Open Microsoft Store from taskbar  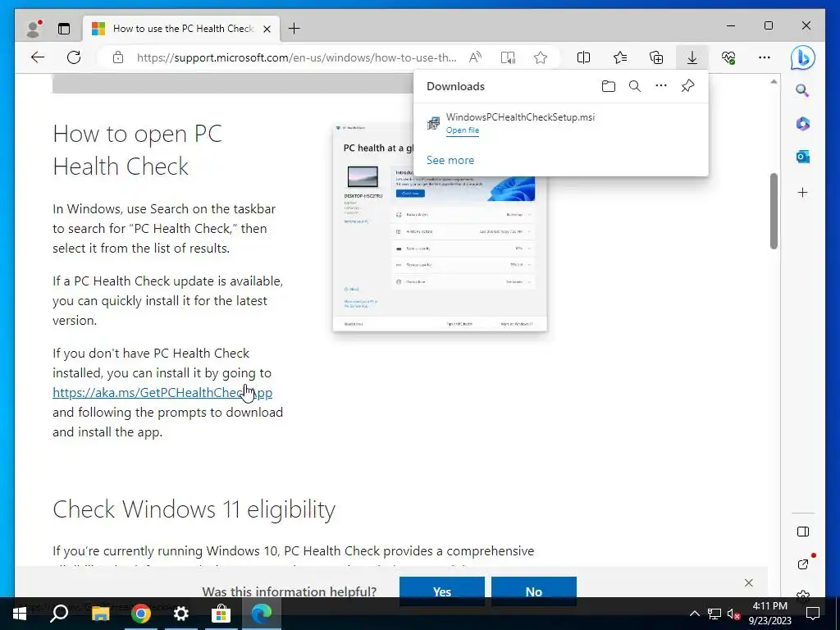221,614
